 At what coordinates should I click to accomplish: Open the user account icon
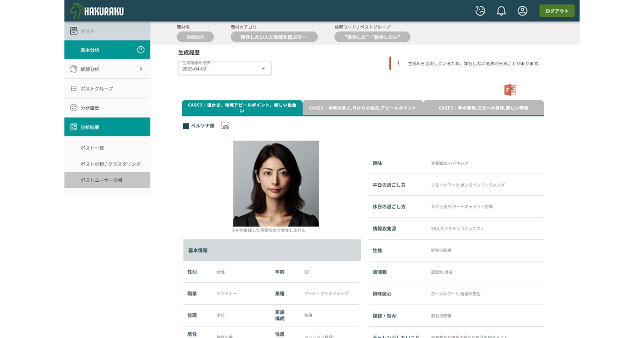522,11
